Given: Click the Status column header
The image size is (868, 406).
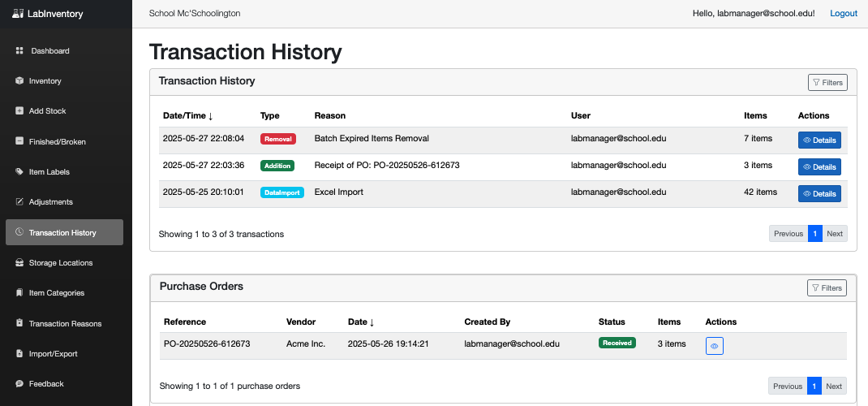Looking at the screenshot, I should (x=612, y=322).
